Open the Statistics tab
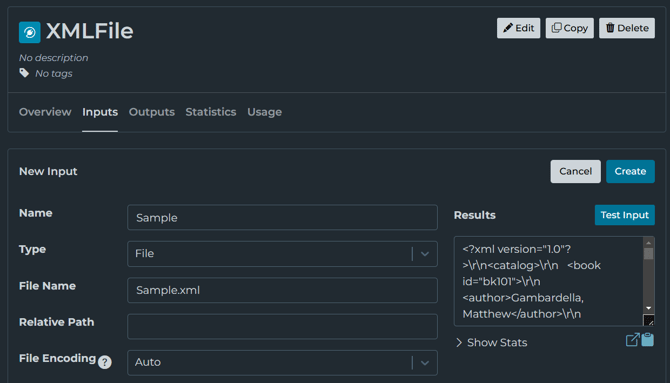 pyautogui.click(x=211, y=112)
